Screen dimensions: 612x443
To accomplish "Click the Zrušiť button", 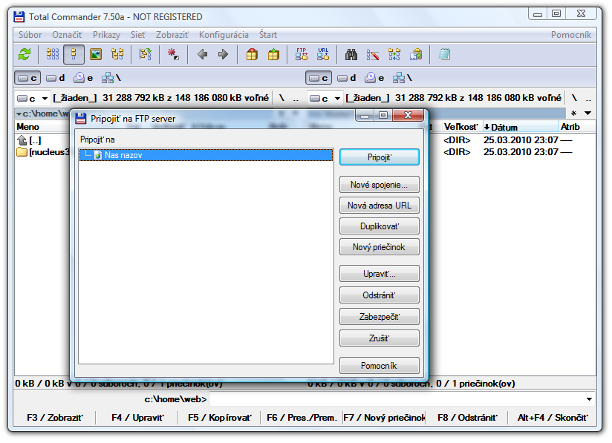I will (379, 338).
